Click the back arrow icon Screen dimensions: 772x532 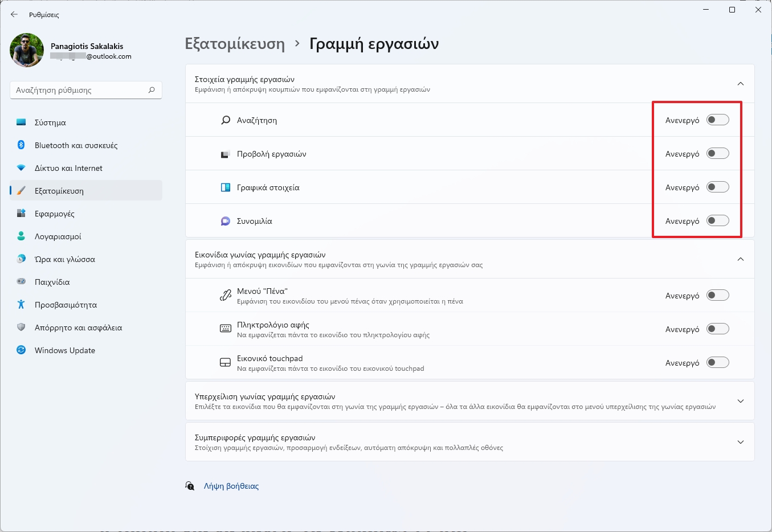point(14,14)
